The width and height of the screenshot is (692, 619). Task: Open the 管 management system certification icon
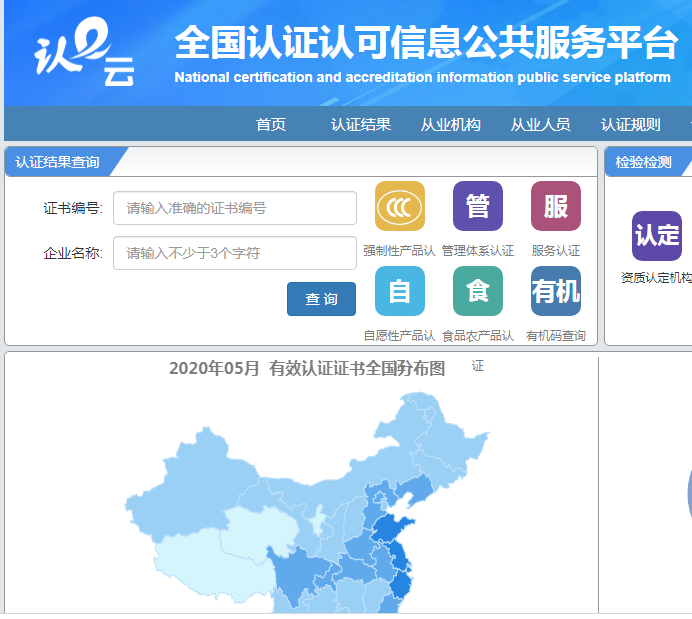point(477,206)
